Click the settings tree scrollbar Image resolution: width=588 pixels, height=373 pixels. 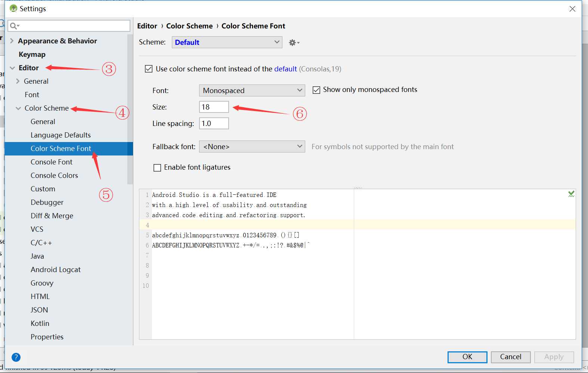[x=130, y=110]
